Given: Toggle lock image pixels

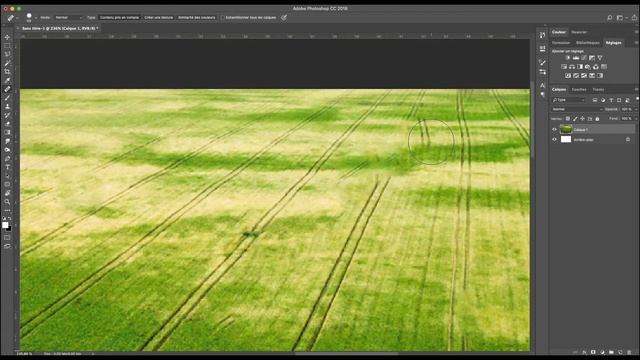Looking at the screenshot, I should tap(575, 119).
